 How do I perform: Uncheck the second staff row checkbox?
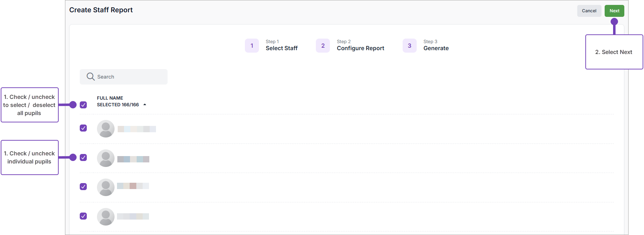tap(83, 157)
